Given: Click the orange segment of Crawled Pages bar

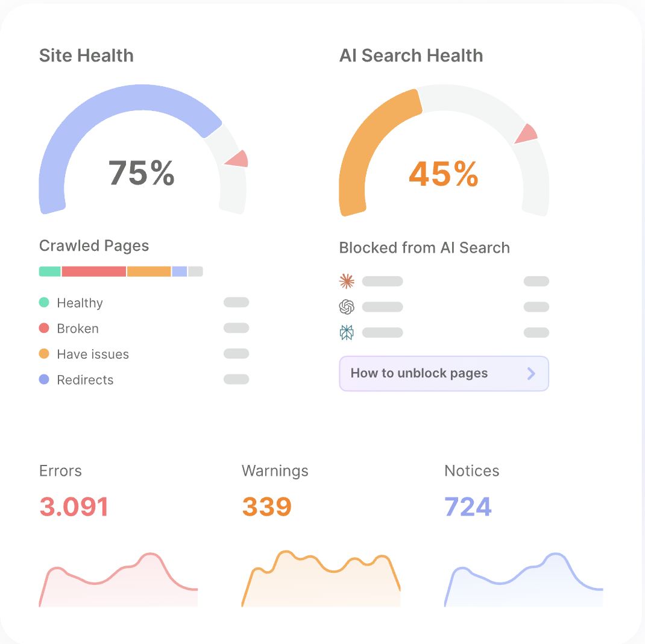Looking at the screenshot, I should 149,271.
